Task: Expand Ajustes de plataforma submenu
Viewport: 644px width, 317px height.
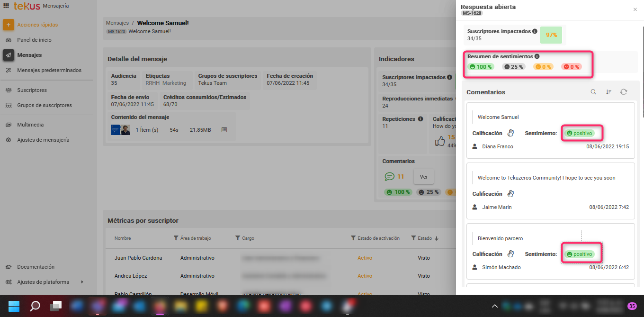Action: tap(82, 282)
